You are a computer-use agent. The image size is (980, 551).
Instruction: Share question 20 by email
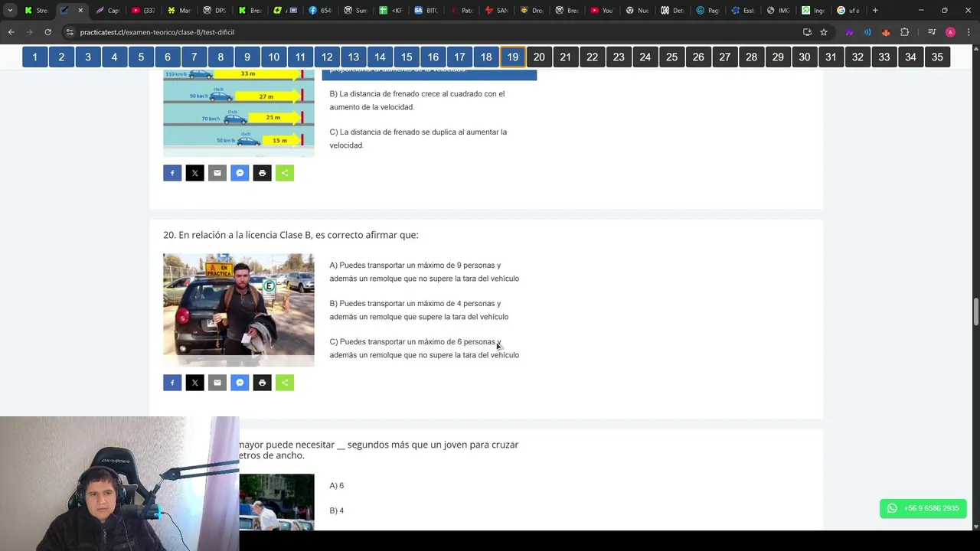pos(217,383)
